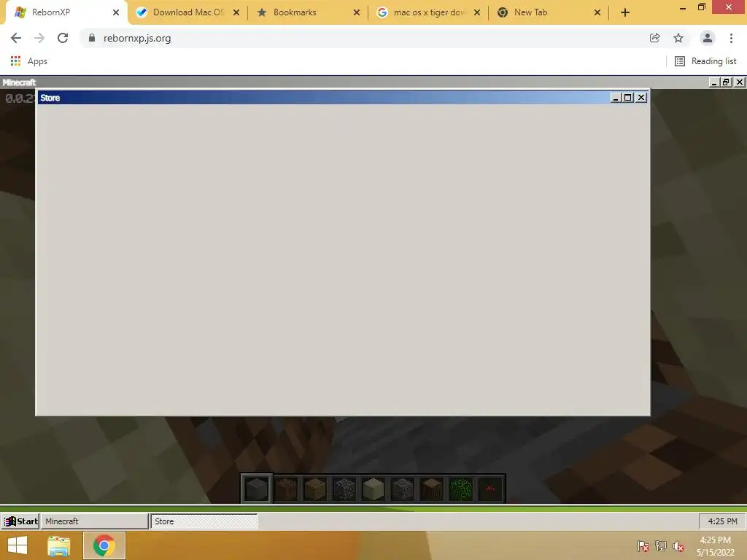Select the dirt block in Minecraft hotbar

click(x=286, y=489)
